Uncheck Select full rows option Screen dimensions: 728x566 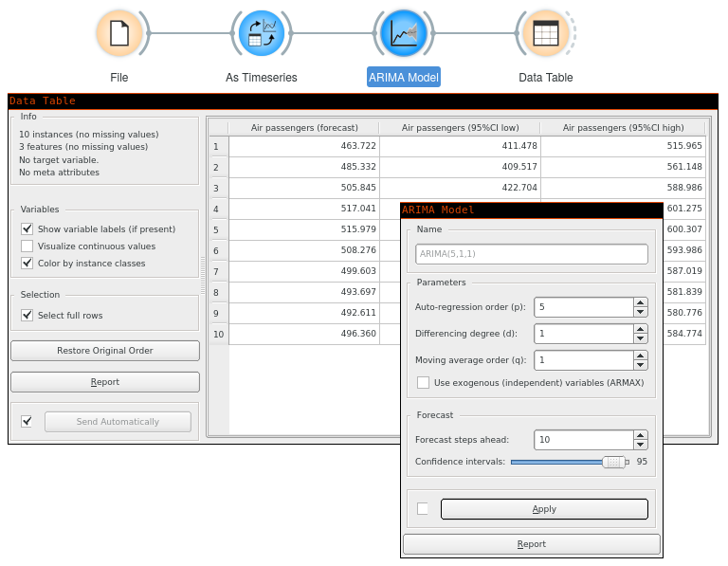tap(27, 316)
